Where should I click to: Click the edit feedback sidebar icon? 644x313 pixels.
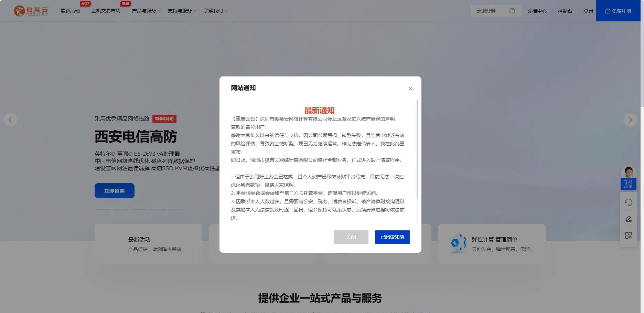point(629,219)
